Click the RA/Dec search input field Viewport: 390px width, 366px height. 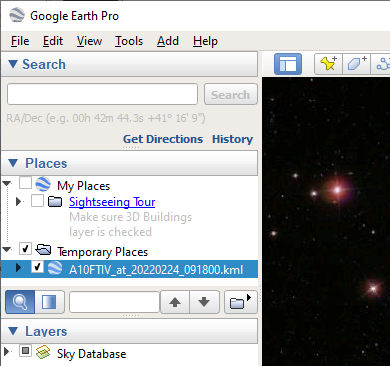point(102,94)
